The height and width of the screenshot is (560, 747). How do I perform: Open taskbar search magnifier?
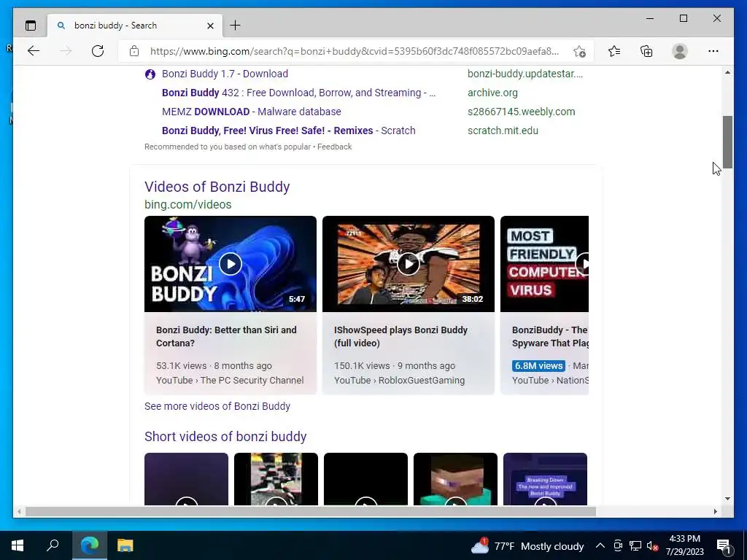[x=53, y=545]
